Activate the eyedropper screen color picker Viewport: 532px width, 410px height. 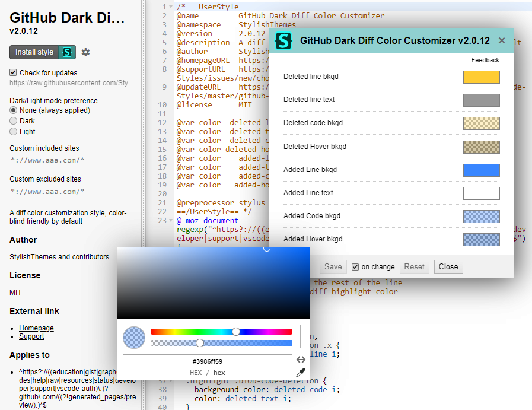pos(301,373)
